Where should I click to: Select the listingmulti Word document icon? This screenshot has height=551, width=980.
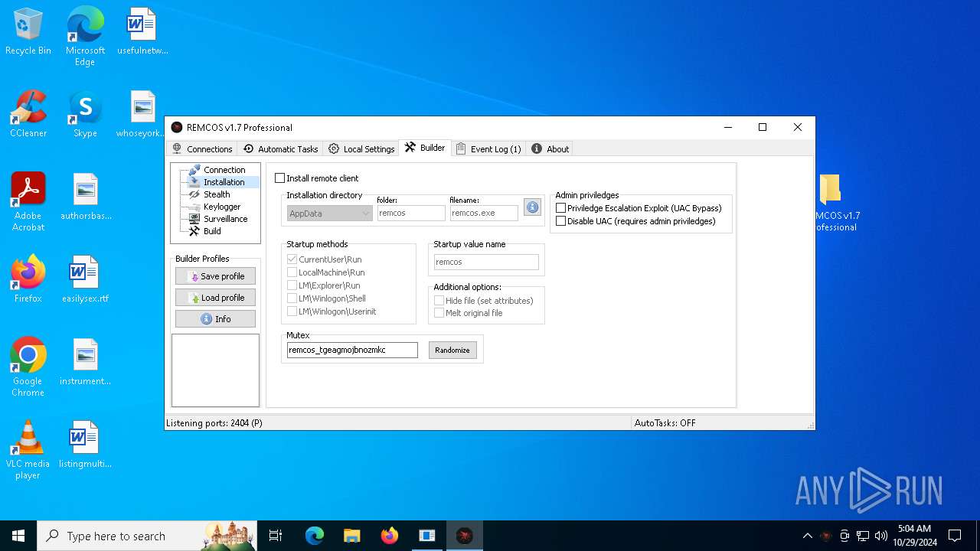pyautogui.click(x=85, y=445)
